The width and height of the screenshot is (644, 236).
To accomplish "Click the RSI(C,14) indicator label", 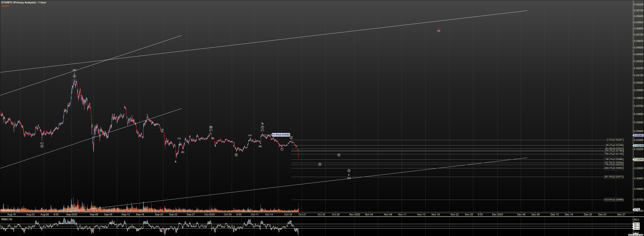I will coord(7,220).
